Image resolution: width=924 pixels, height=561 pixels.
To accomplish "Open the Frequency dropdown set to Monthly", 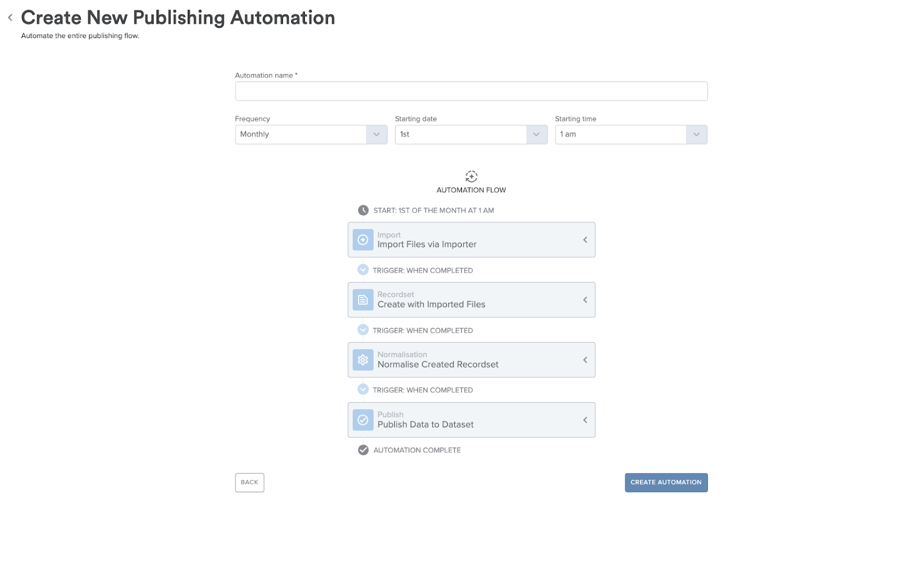I will coord(377,134).
